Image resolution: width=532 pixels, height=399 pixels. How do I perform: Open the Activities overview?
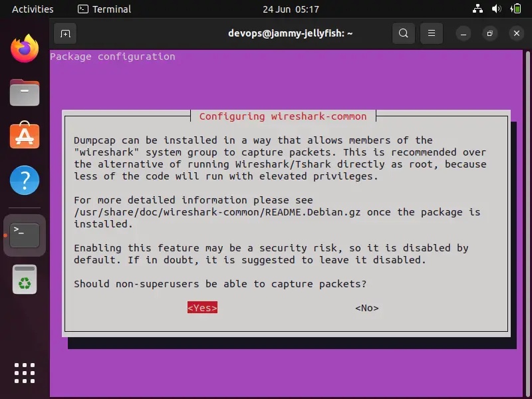pyautogui.click(x=32, y=9)
